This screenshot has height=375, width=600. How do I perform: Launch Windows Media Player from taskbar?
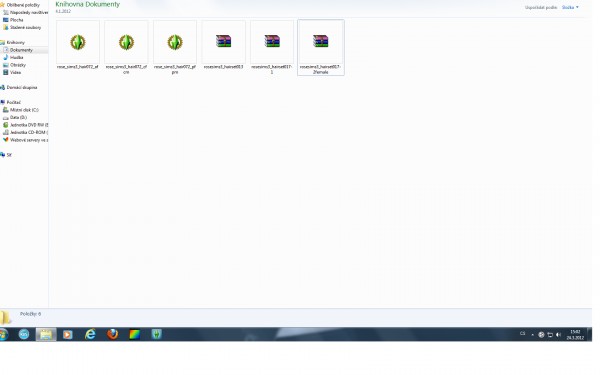point(68,334)
